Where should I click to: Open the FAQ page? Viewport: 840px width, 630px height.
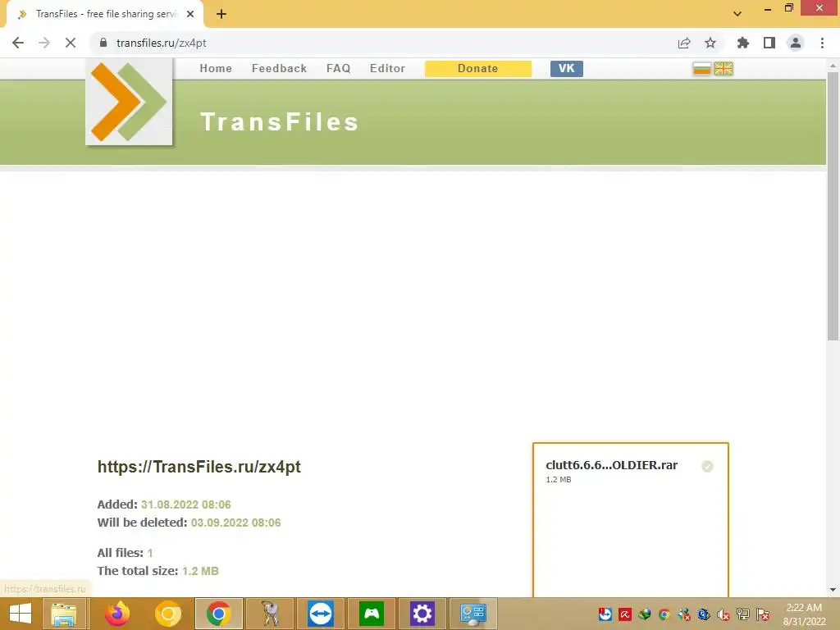pyautogui.click(x=338, y=69)
